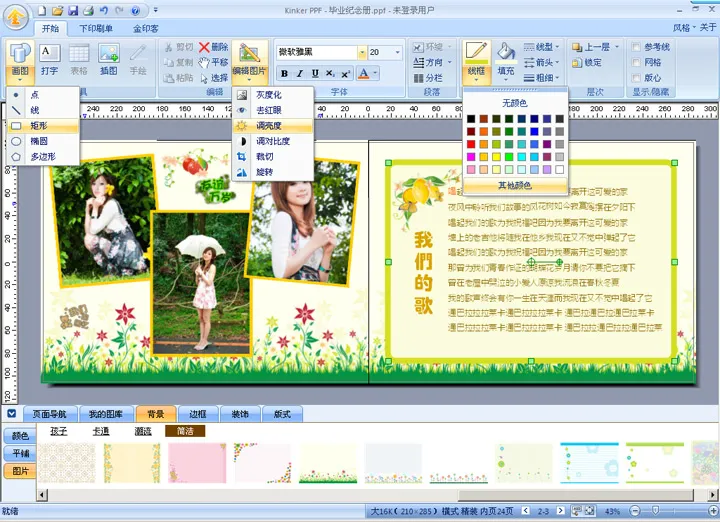The image size is (720, 522).
Task: Click 无颜色 no color option
Action: click(x=515, y=102)
